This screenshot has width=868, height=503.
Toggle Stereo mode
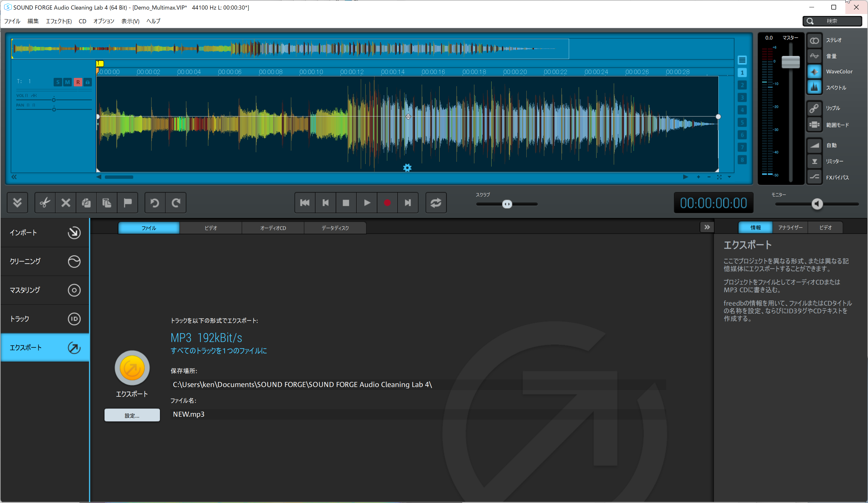tap(814, 41)
